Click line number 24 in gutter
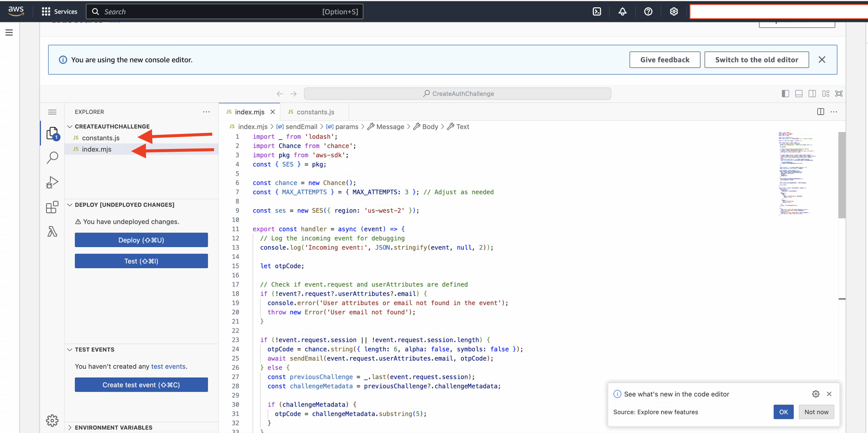Image resolution: width=868 pixels, height=433 pixels. click(235, 349)
